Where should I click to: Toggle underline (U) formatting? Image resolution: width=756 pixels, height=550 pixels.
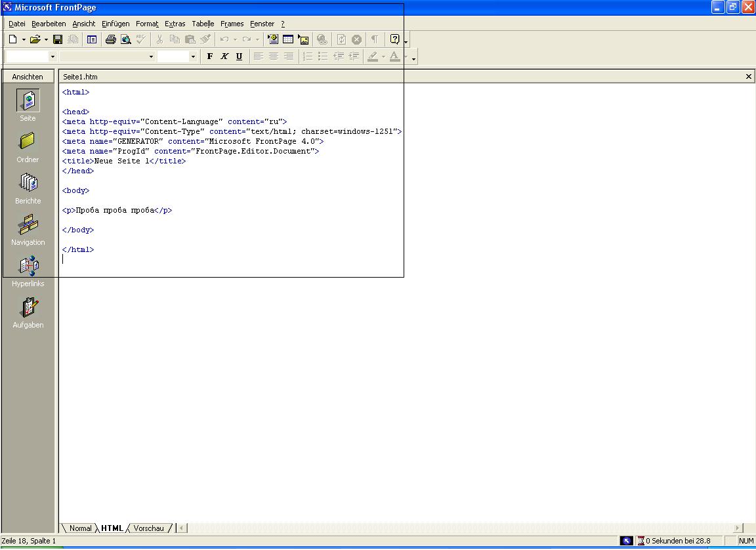tap(239, 56)
